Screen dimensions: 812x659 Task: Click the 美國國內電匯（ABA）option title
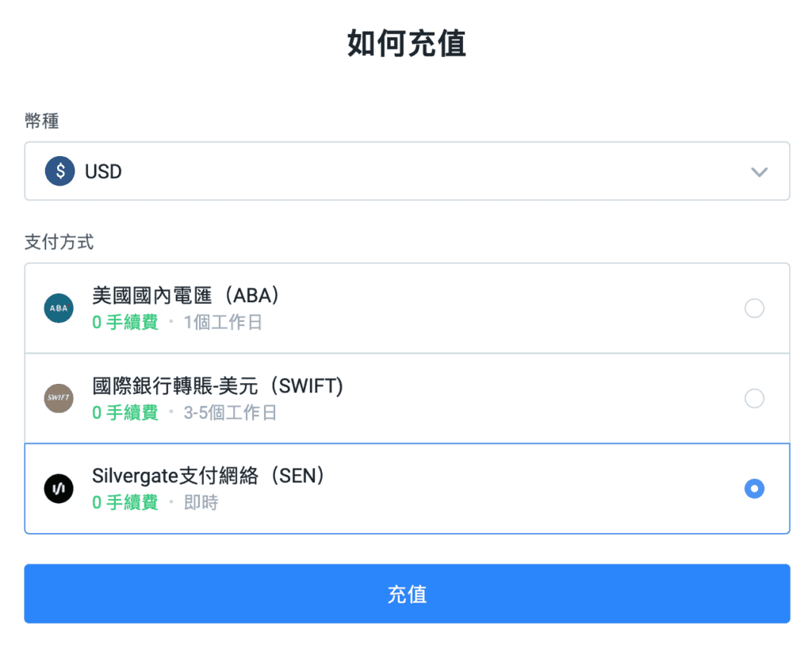[187, 296]
